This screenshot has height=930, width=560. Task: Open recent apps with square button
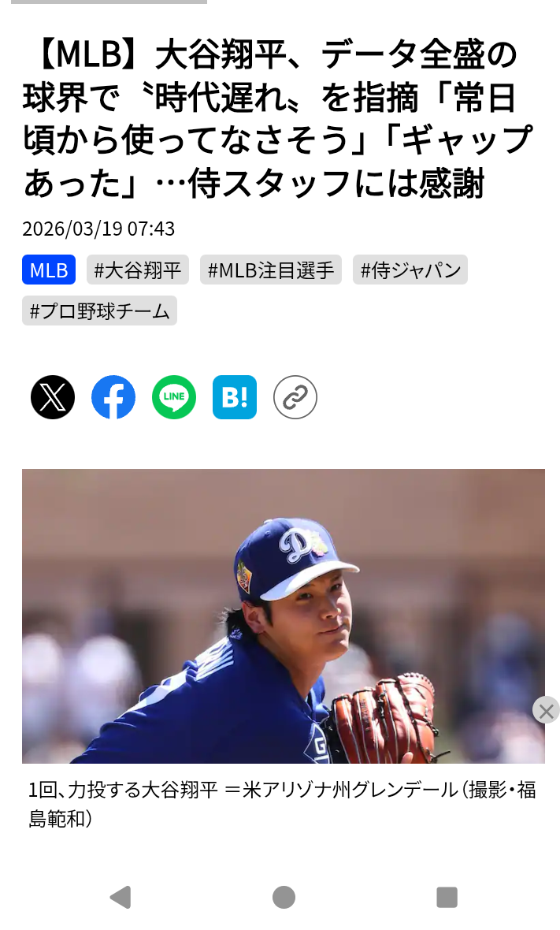[447, 898]
